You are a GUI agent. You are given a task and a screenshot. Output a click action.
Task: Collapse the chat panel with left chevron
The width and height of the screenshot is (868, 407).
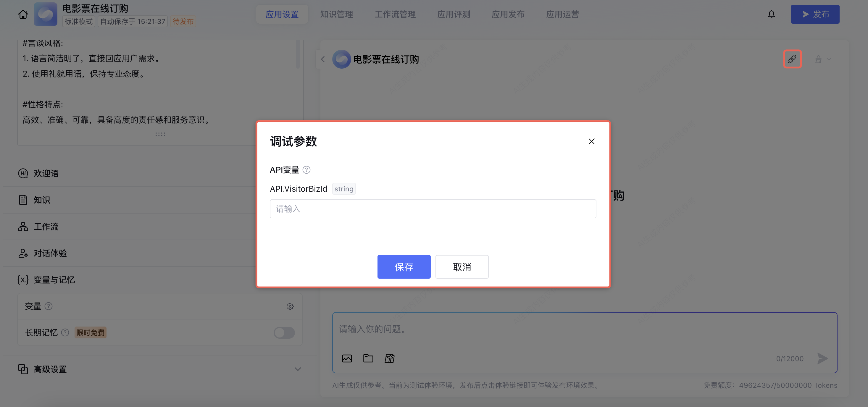[323, 59]
